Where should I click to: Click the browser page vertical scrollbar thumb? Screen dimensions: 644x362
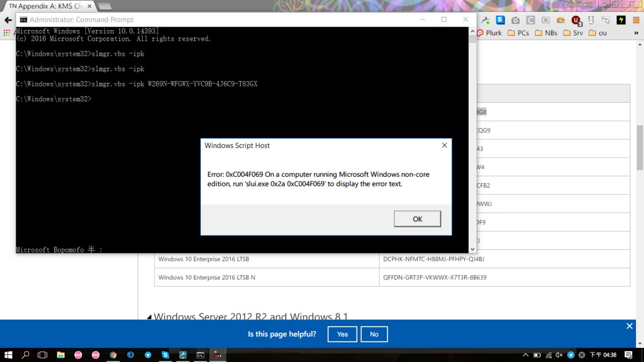click(x=640, y=148)
